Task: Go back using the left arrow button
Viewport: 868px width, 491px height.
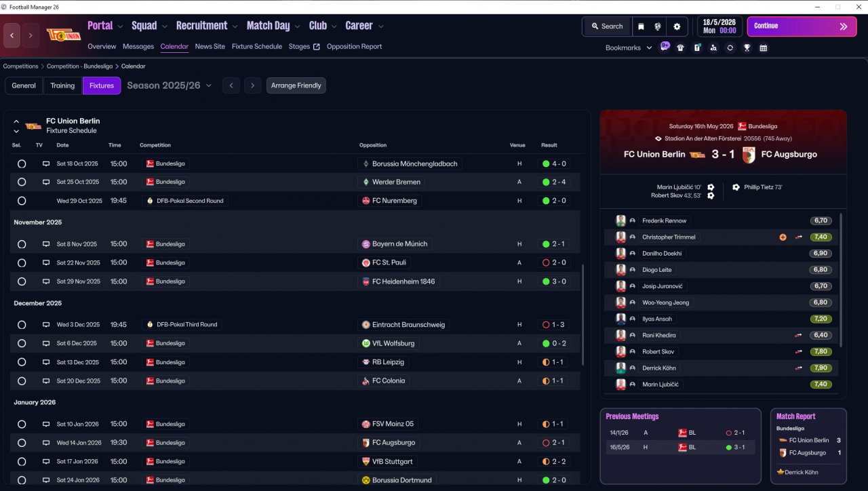Action: [x=12, y=35]
